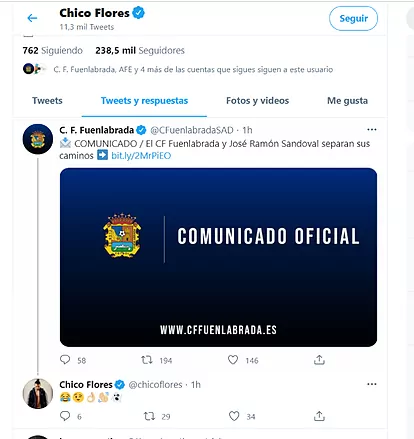414x439 pixels.
Task: Click the Seguir button
Action: (x=353, y=18)
